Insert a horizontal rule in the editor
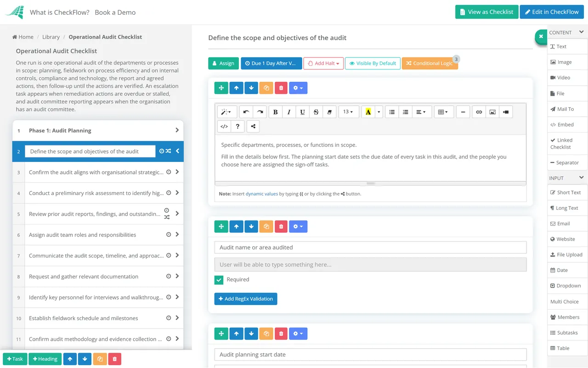Viewport: 588px width, 368px height. (463, 112)
